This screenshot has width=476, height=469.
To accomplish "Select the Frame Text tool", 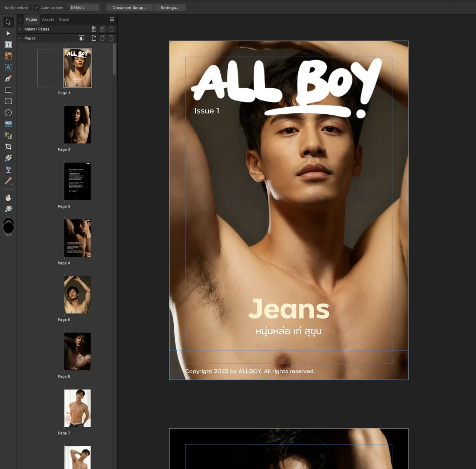I will point(8,45).
